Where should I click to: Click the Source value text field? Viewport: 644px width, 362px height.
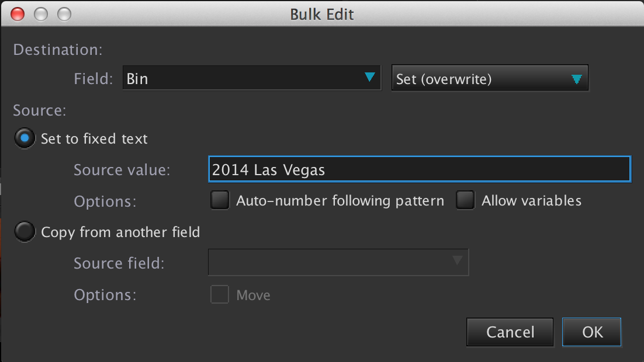tap(419, 170)
